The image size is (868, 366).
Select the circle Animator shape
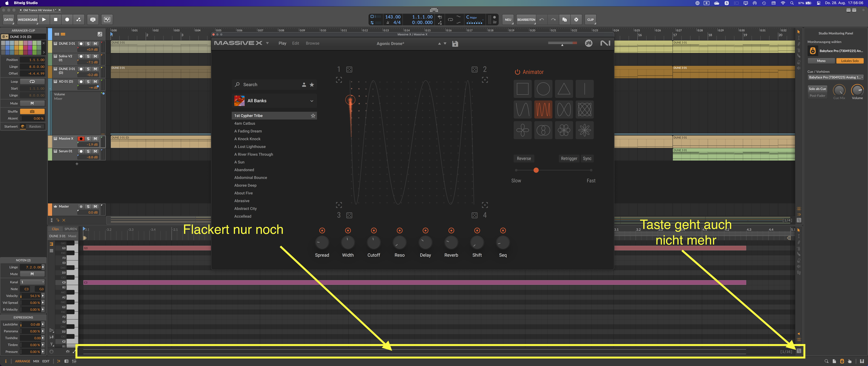click(543, 89)
